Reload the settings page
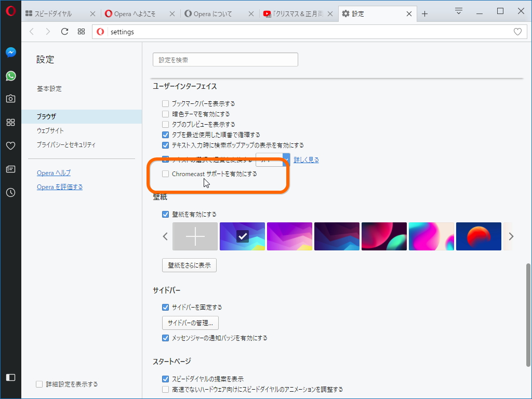The image size is (532, 399). (x=64, y=31)
